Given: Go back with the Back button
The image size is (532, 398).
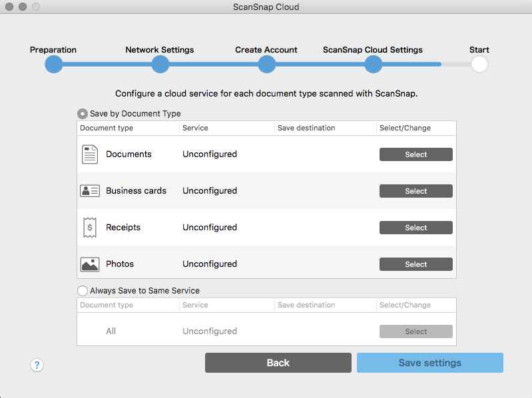Looking at the screenshot, I should tap(278, 363).
